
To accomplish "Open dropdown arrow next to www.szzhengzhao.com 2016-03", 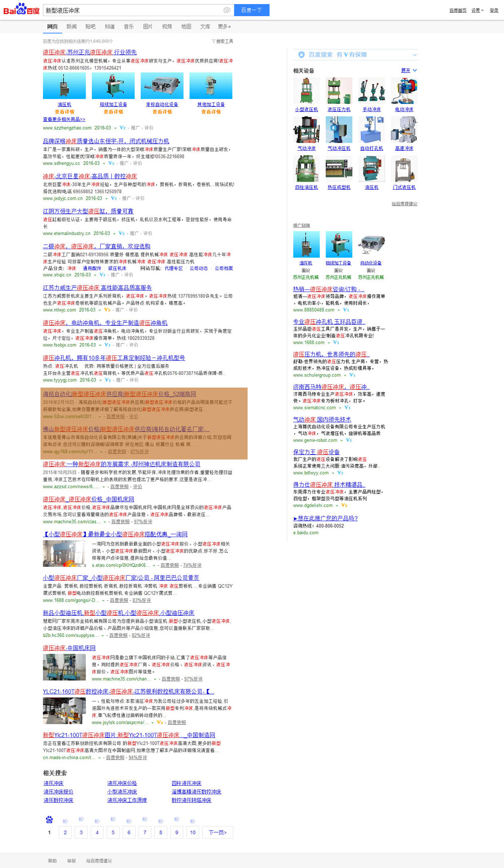I will pyautogui.click(x=115, y=128).
